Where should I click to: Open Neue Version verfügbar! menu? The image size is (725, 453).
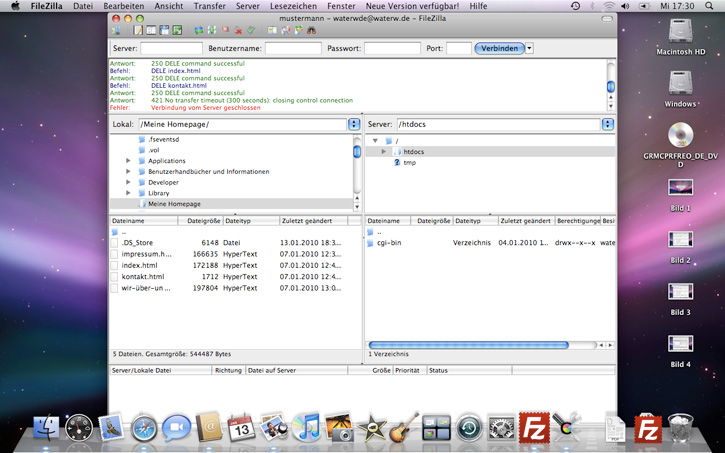click(412, 6)
